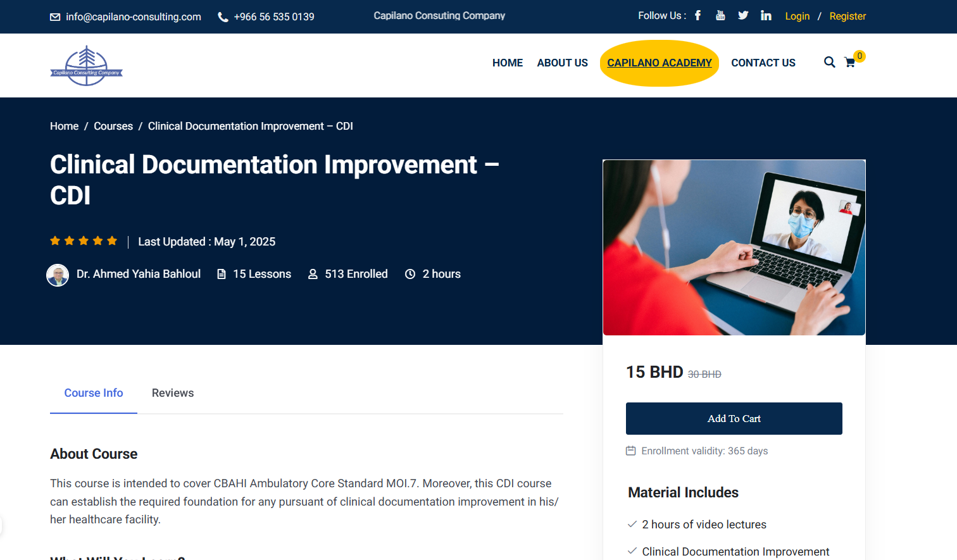The height and width of the screenshot is (560, 957).
Task: Open the Contact Us menu item
Action: [x=763, y=63]
